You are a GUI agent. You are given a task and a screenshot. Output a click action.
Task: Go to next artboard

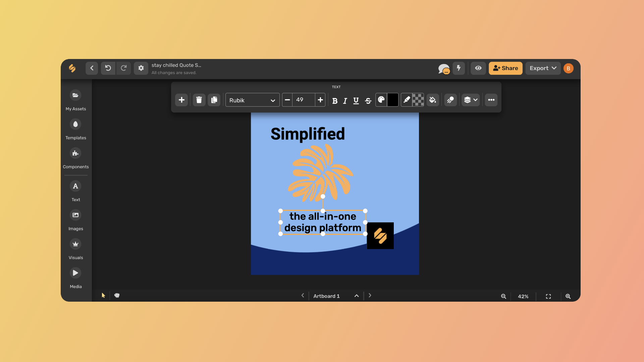(x=370, y=296)
